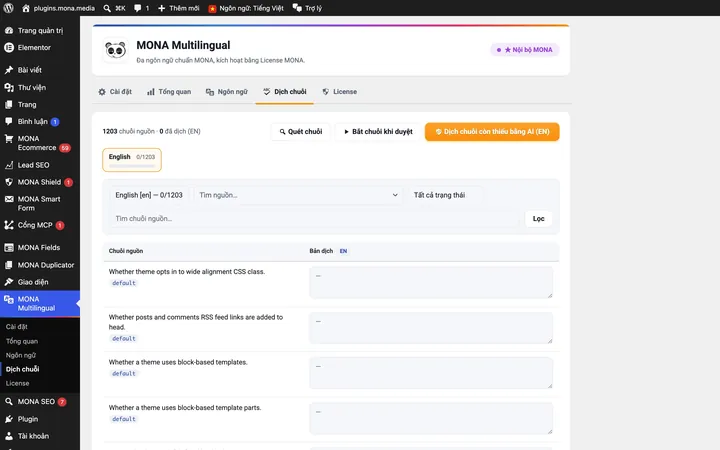The width and height of the screenshot is (720, 450).
Task: Click Bình luận comment icon
Action: [x=9, y=121]
